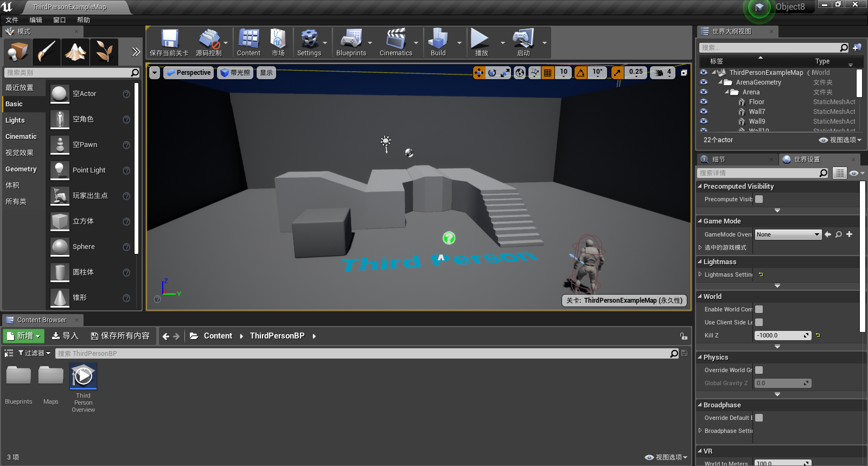Open the Marketplace toolbar icon
The image size is (868, 466).
(278, 43)
